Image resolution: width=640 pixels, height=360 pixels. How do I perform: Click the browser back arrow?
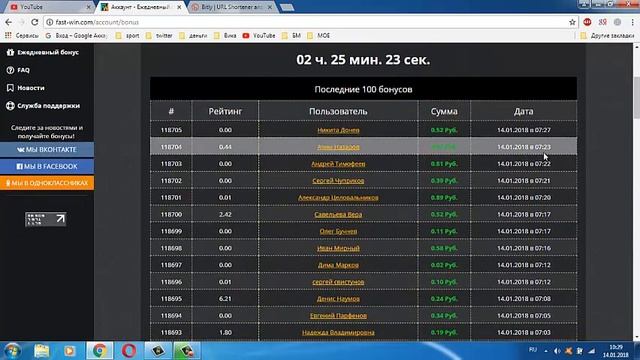(9, 22)
